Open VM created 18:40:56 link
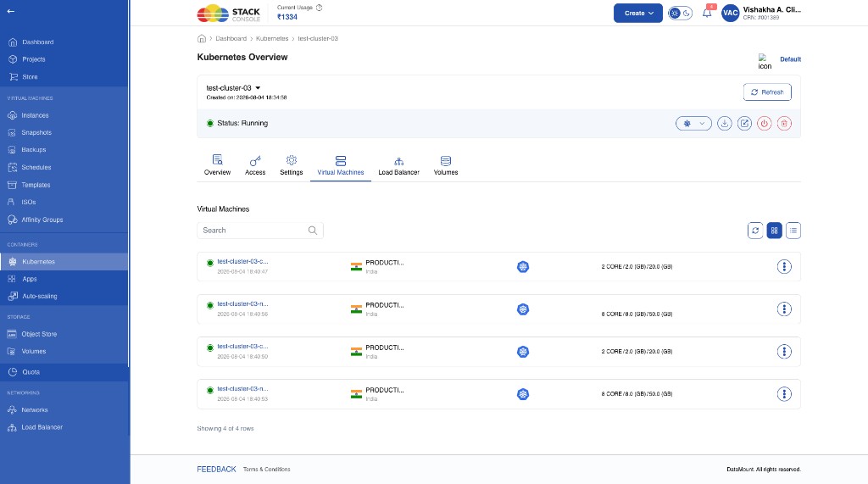This screenshot has height=484, width=868. 242,304
